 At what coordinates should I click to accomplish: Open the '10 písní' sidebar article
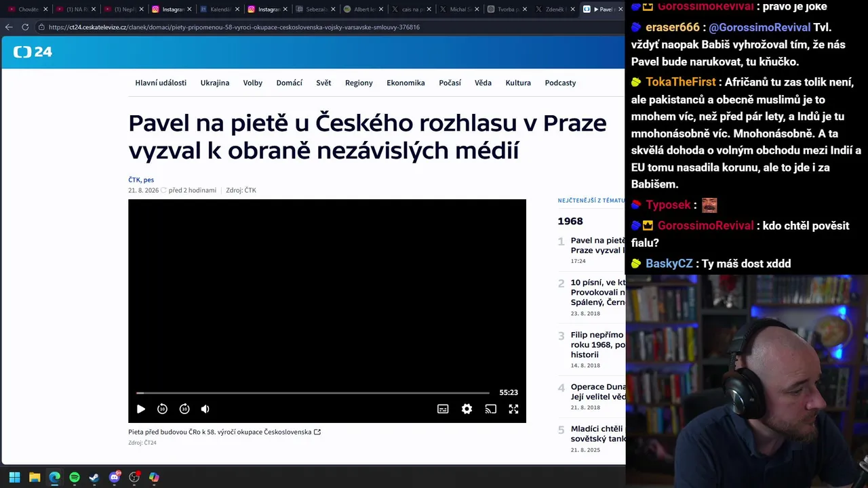(x=598, y=292)
